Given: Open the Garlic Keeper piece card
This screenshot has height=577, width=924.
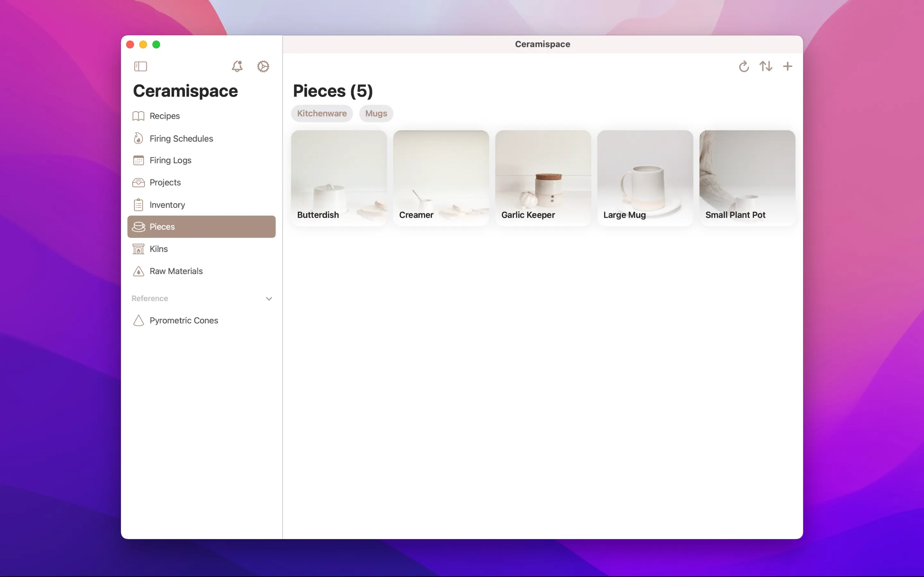Looking at the screenshot, I should click(x=543, y=178).
